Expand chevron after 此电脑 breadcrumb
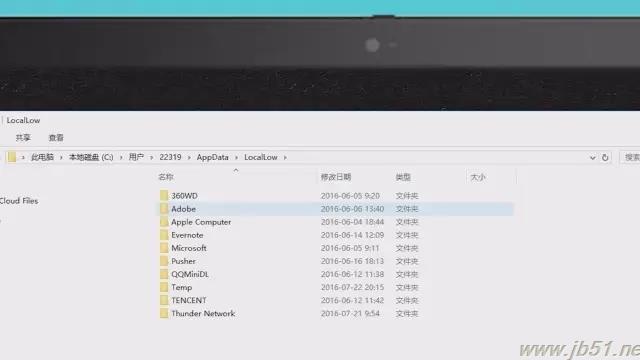Image resolution: width=640 pixels, height=360 pixels. pos(61,158)
